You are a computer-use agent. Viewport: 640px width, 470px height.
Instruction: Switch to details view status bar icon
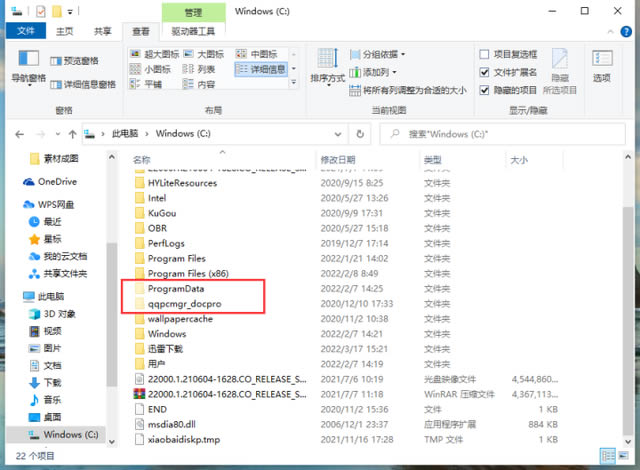[x=607, y=456]
